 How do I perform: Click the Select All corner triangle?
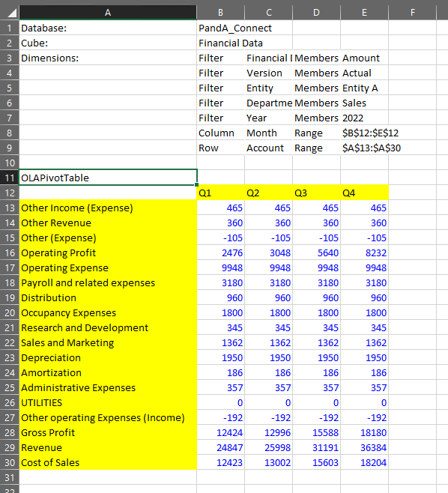point(11,13)
